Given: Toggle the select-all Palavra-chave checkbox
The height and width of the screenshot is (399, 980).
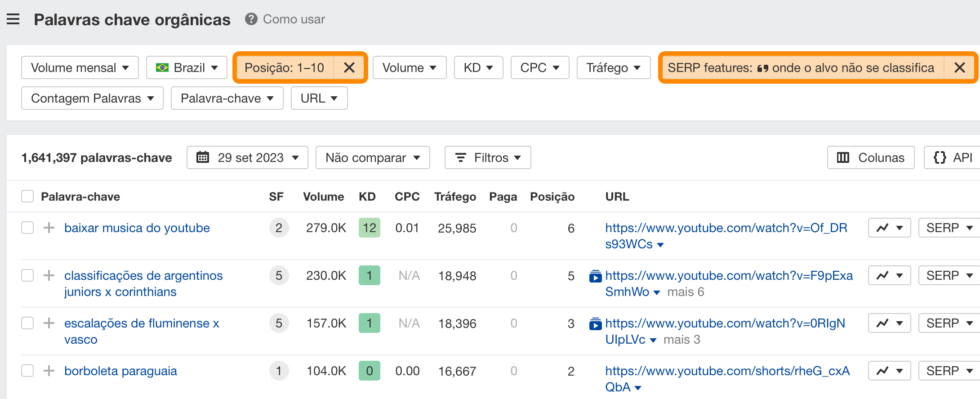Looking at the screenshot, I should [27, 197].
